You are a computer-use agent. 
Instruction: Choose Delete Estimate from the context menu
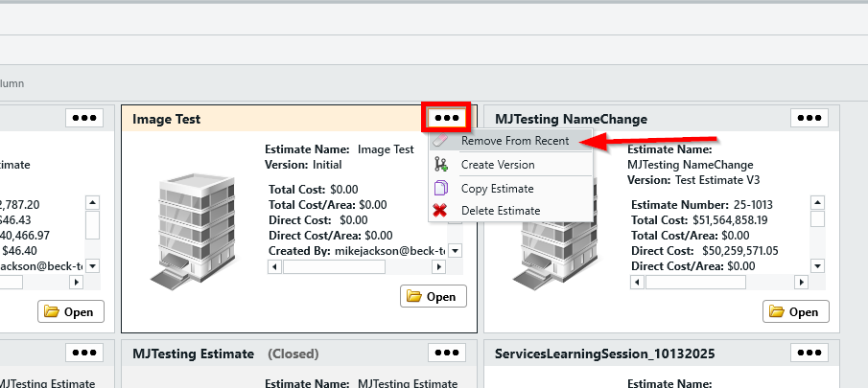[500, 211]
